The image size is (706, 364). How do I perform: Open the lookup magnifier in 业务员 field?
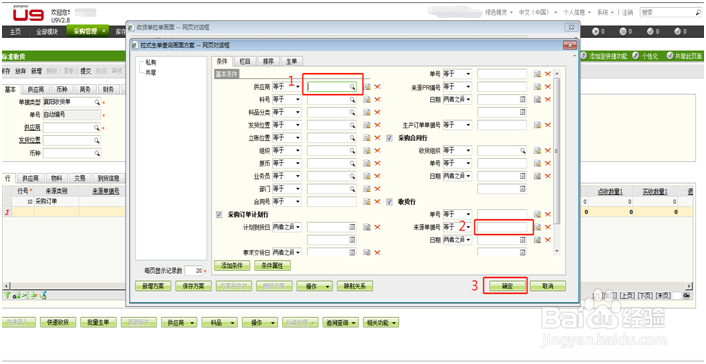[353, 176]
